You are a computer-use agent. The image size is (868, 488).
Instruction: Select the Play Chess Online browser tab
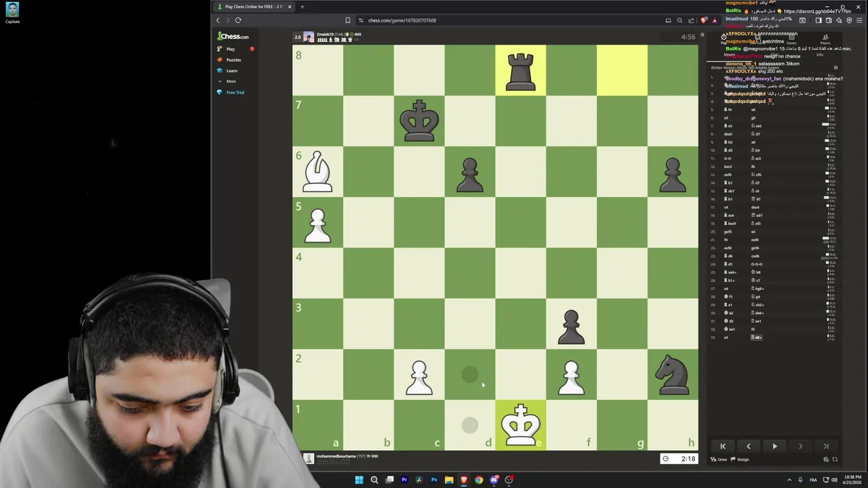254,7
